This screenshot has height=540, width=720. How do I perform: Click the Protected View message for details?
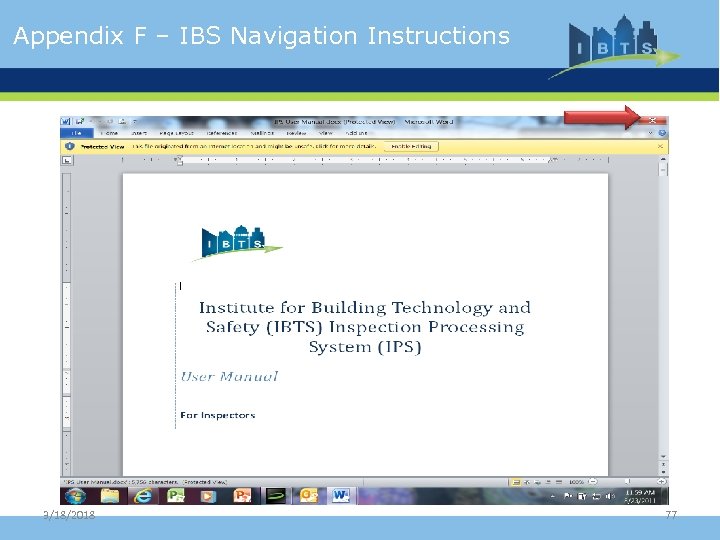point(254,146)
